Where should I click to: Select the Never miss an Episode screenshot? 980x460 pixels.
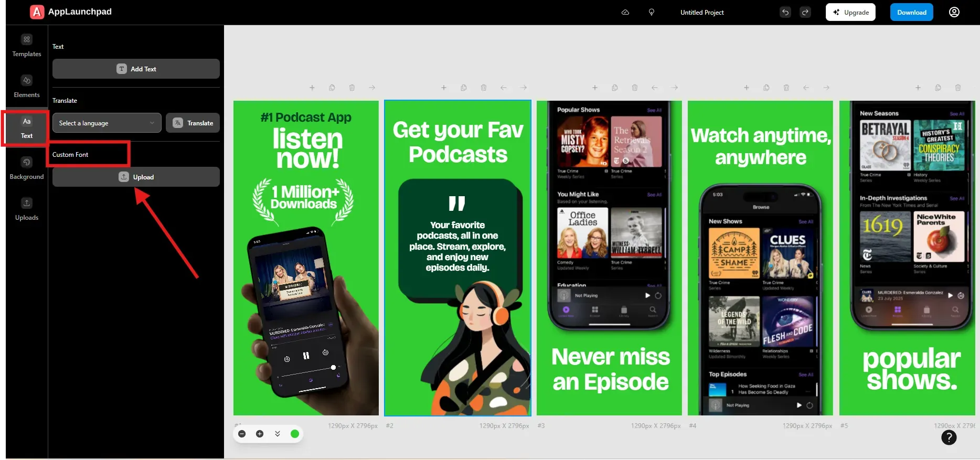click(x=609, y=258)
